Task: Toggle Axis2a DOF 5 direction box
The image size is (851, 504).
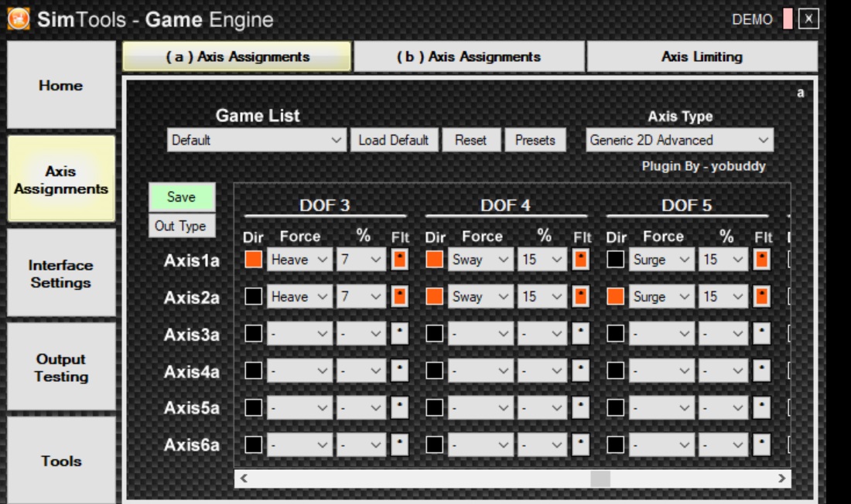Action: (616, 296)
